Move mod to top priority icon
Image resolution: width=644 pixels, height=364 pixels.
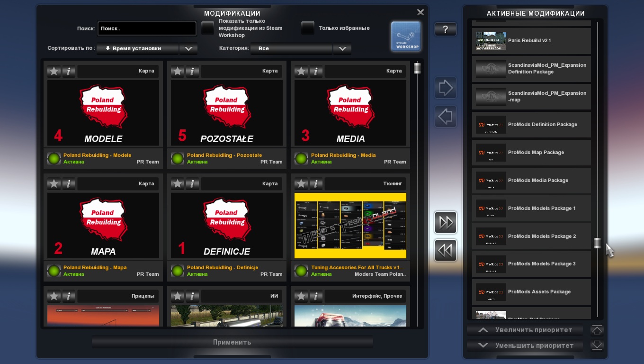pos(597,330)
